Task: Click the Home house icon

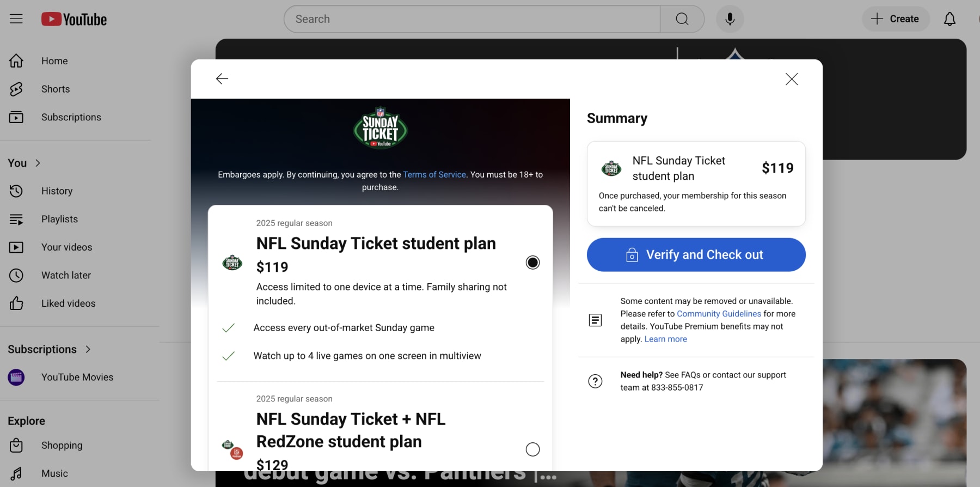Action: pos(16,61)
